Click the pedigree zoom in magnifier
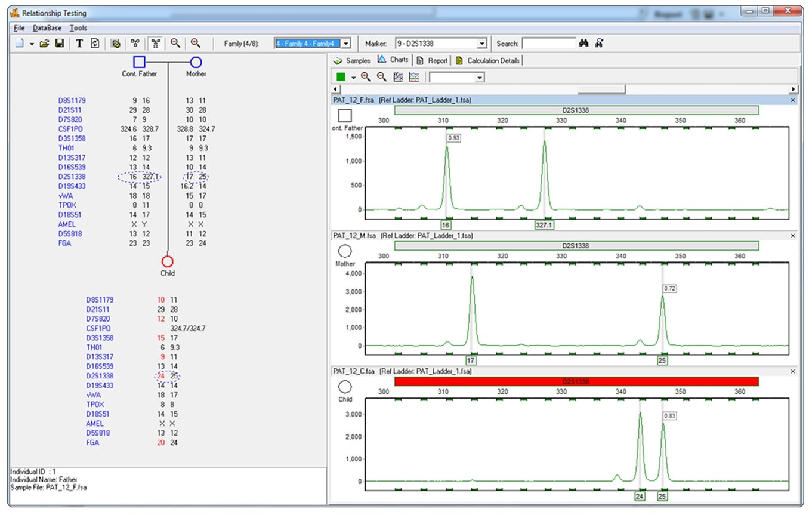This screenshot has height=515, width=812. (195, 43)
